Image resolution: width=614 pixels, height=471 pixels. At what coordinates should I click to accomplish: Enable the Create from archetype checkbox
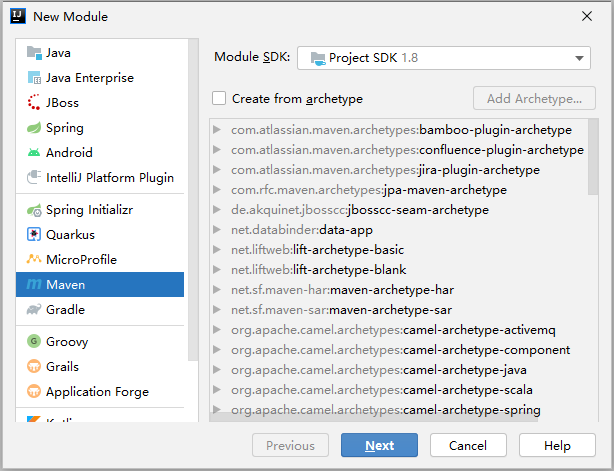point(219,99)
